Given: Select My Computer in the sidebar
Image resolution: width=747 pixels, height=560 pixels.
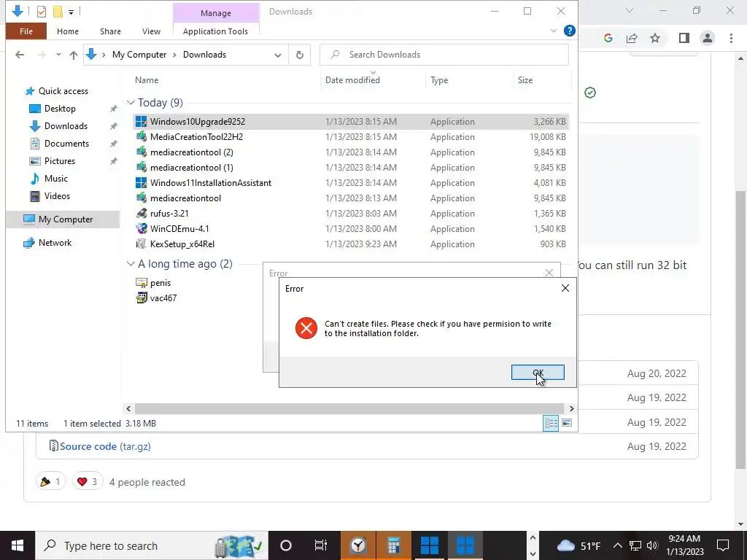Looking at the screenshot, I should pyautogui.click(x=65, y=219).
